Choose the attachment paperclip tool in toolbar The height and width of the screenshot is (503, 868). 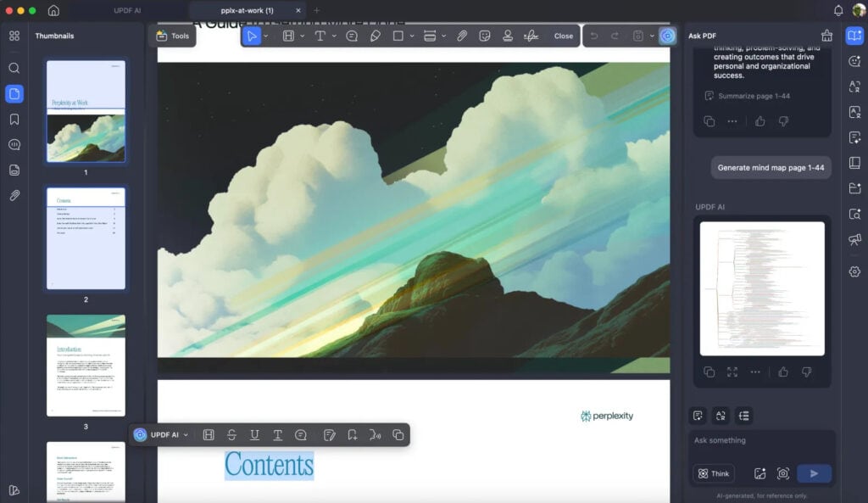pos(462,36)
